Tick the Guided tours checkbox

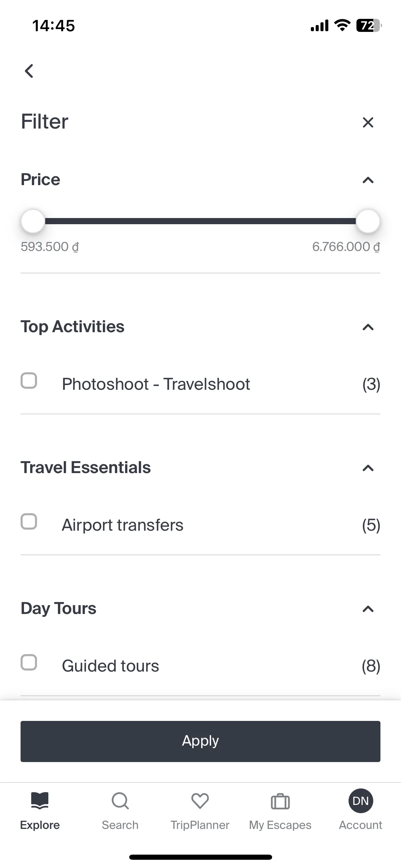click(29, 662)
